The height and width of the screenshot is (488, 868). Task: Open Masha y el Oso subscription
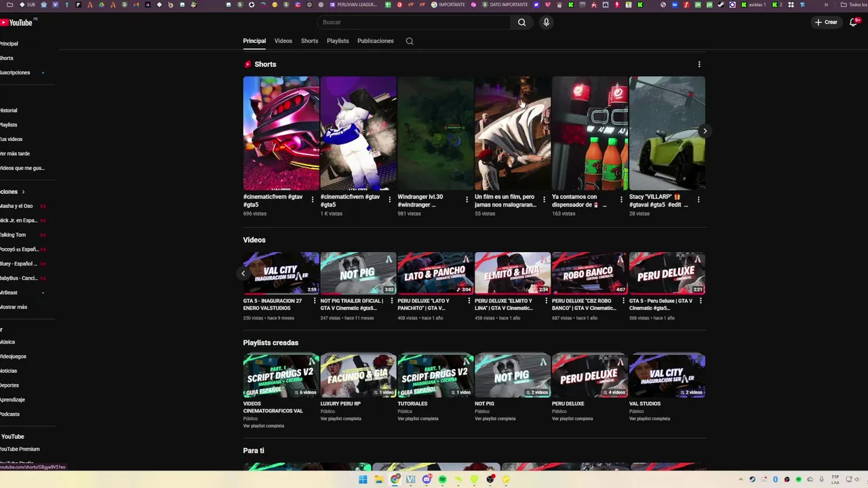click(16, 206)
